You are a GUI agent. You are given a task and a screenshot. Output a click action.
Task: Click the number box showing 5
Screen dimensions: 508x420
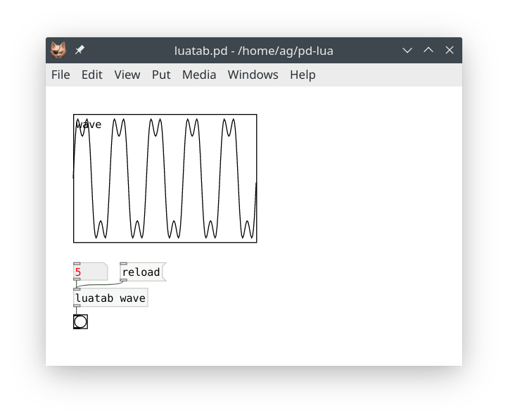click(89, 272)
